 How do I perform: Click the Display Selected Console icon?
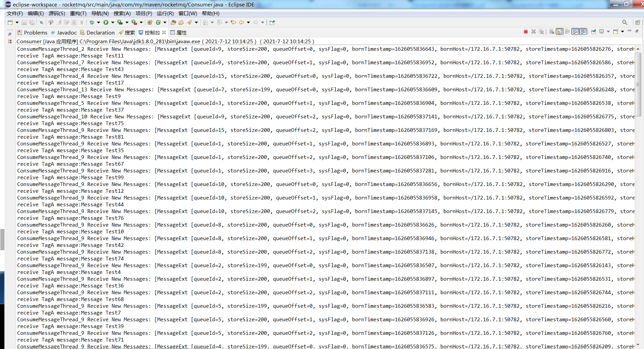tap(602, 31)
